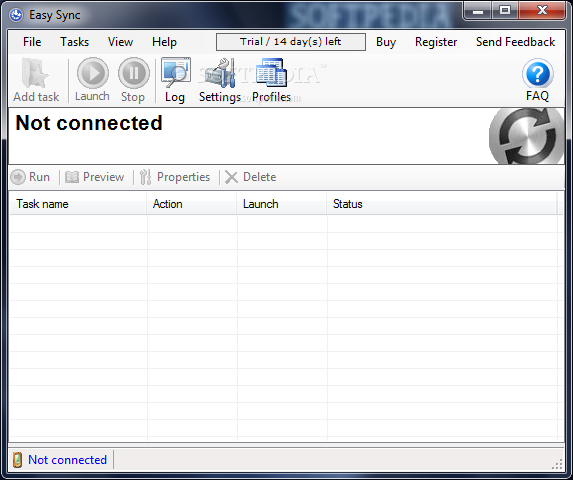Sort by Status column header
Viewport: 573px width, 480px height.
pyautogui.click(x=442, y=204)
